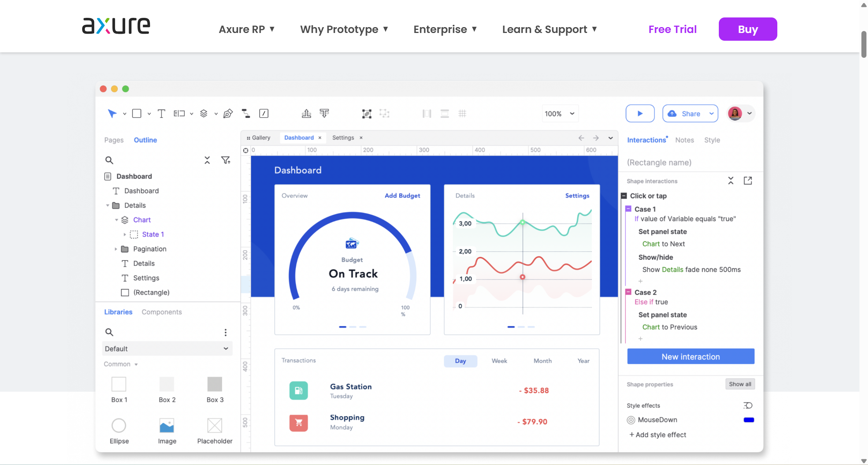This screenshot has height=465, width=868.
Task: Go to previous page tab arrow
Action: tap(581, 138)
